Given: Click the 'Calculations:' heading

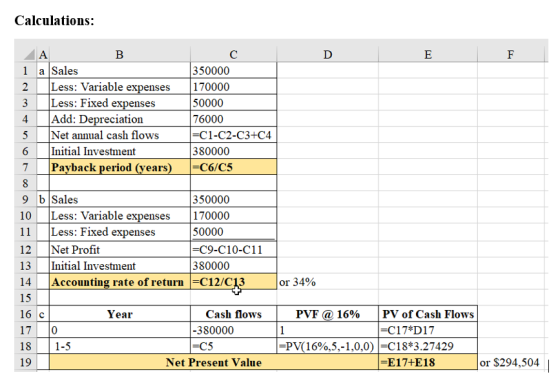Looking at the screenshot, I should coord(54,20).
